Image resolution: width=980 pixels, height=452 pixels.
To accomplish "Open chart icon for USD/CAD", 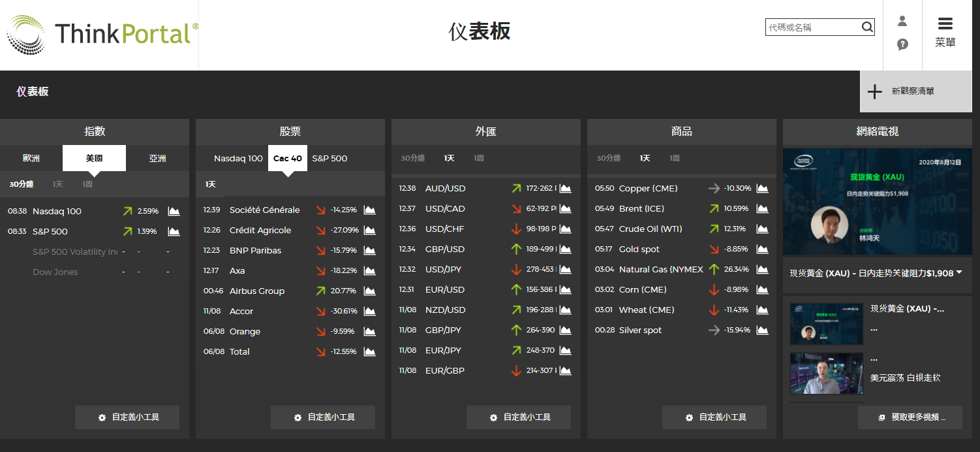I will 565,208.
